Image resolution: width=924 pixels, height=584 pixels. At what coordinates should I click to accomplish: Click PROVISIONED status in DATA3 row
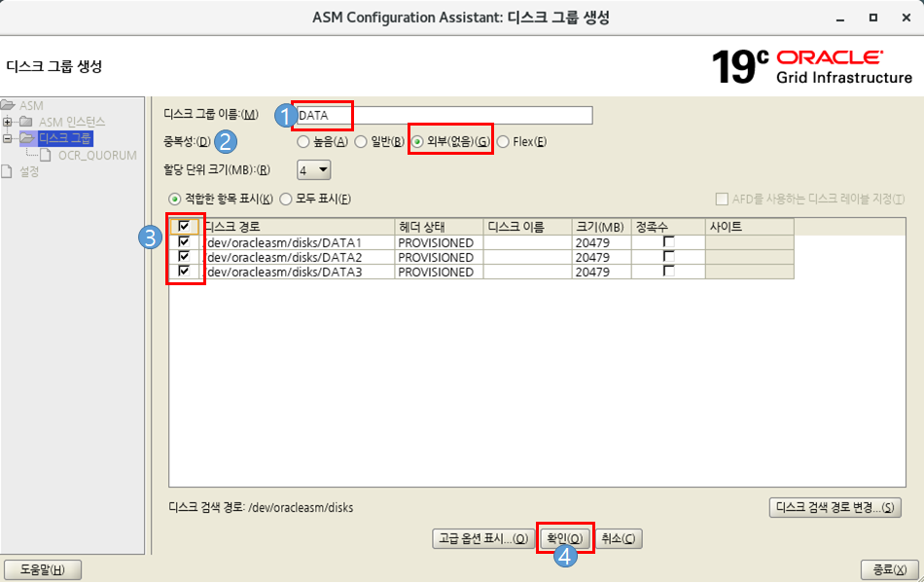pyautogui.click(x=439, y=272)
